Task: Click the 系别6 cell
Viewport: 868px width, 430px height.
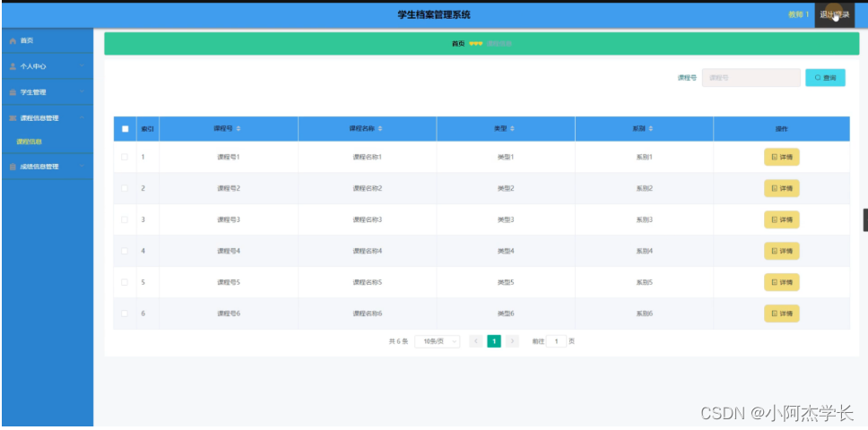Action: (x=645, y=314)
